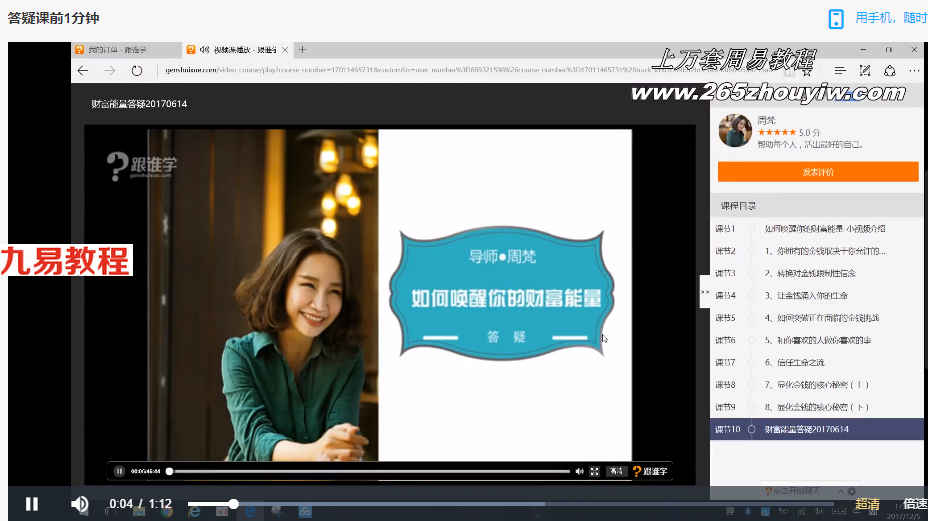This screenshot has height=521, width=928.
Task: Pause the inner embedded video
Action: tap(120, 471)
